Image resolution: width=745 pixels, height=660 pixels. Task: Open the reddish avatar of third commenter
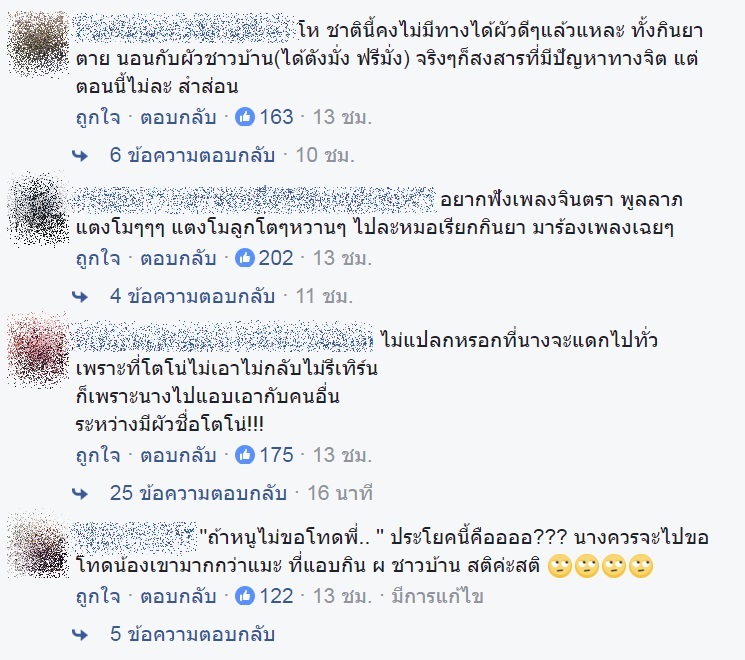[38, 350]
